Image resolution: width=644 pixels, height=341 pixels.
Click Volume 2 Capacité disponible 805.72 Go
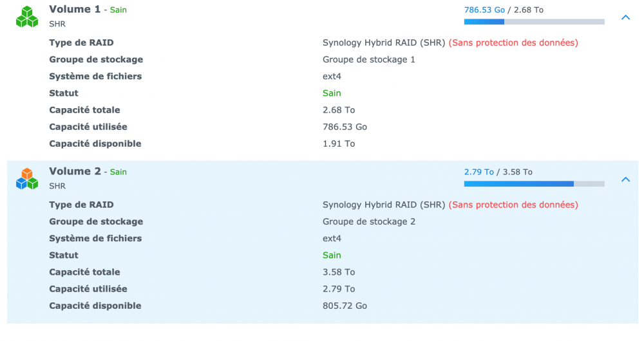[345, 306]
